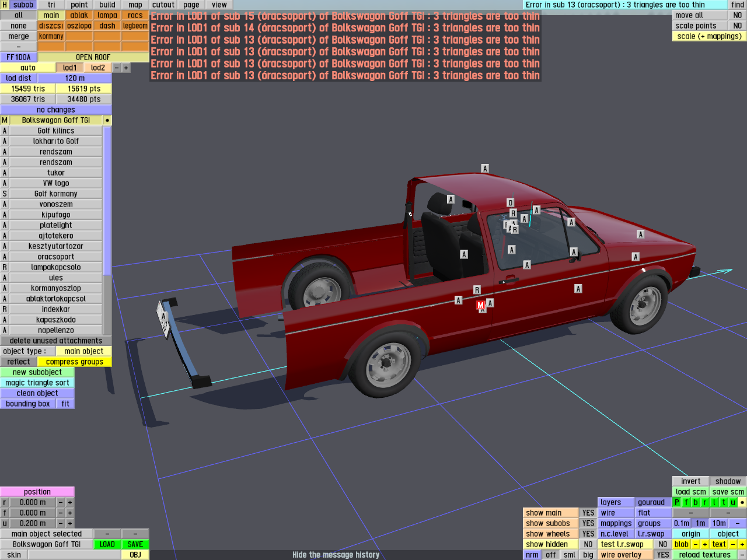Viewport: 747px width, 560px height.
Task: Click the new subobject button
Action: coord(37,372)
